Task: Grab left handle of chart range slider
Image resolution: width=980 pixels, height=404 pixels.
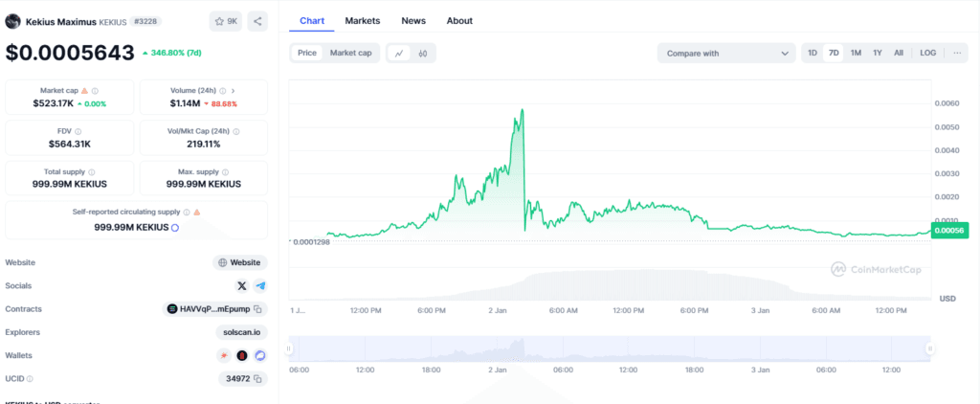Action: point(289,349)
